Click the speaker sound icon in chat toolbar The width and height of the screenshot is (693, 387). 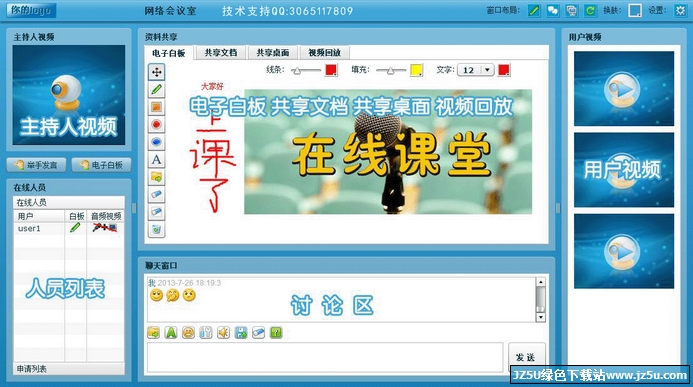(x=223, y=332)
